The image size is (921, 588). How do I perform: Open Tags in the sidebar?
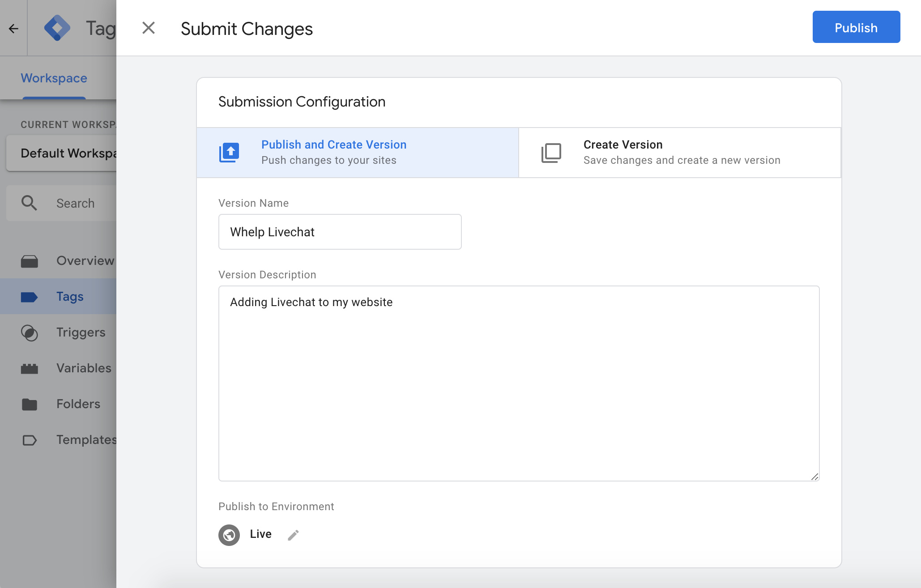(58, 296)
